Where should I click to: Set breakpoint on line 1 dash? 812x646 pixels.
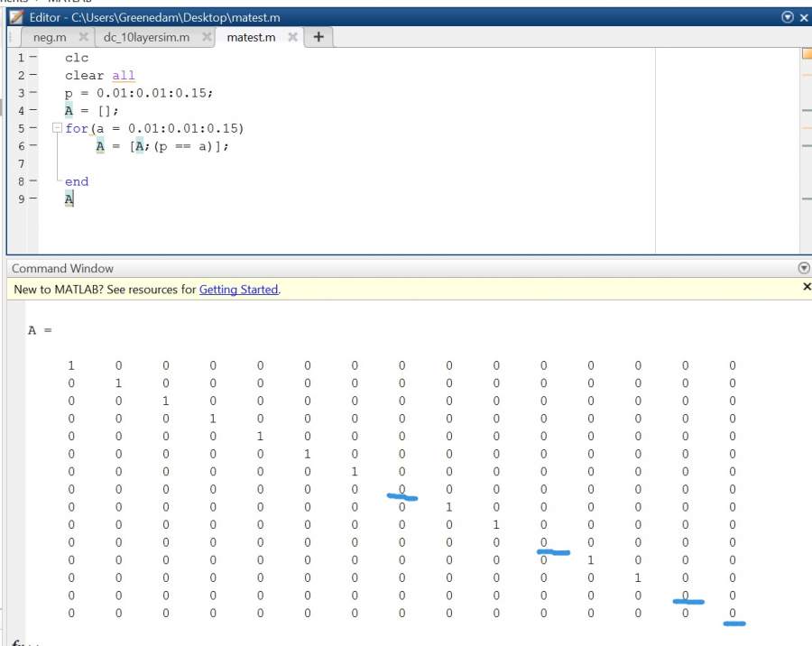tap(33, 57)
